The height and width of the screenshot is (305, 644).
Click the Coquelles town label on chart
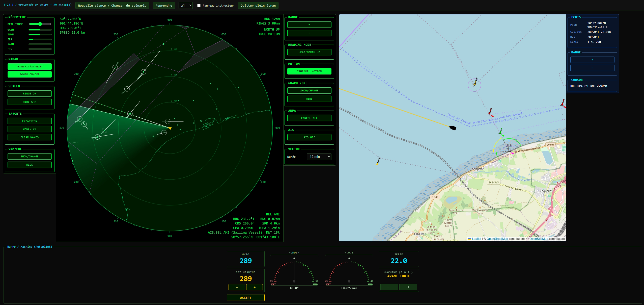[546, 191]
